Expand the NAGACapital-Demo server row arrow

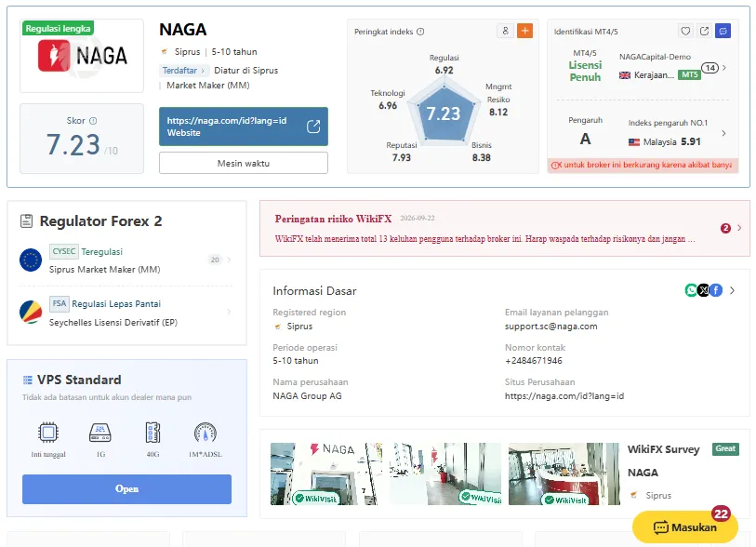[724, 68]
